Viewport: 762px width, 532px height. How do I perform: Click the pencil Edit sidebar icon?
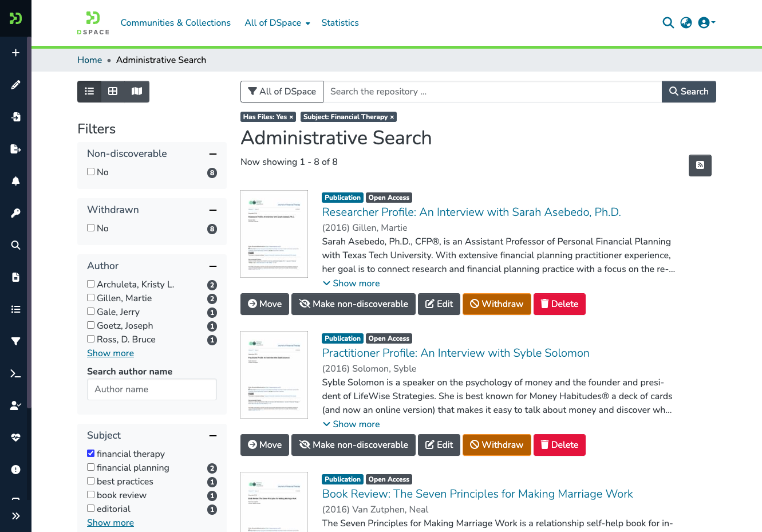click(15, 85)
